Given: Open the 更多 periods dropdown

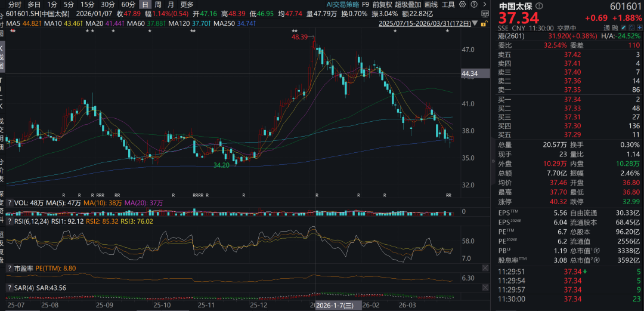Looking at the screenshot, I should [x=187, y=5].
